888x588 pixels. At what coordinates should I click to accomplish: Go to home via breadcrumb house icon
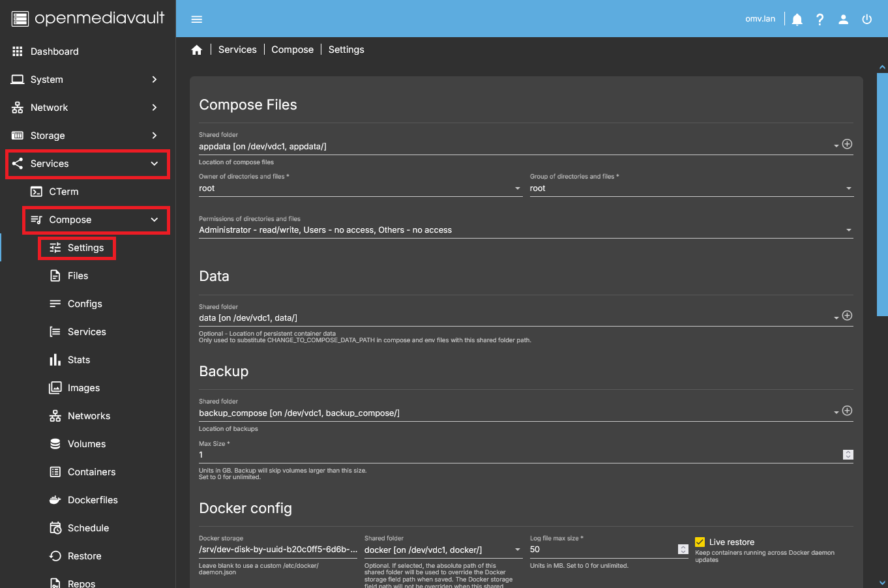coord(197,50)
